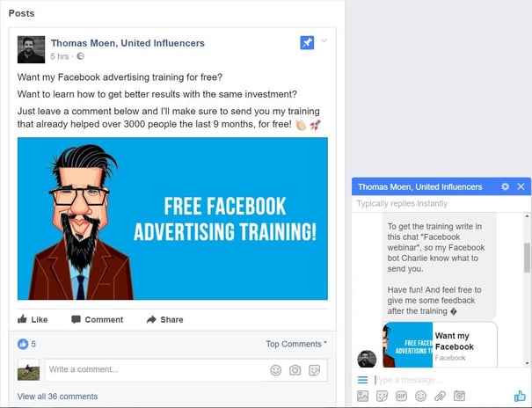
Task: Click the Comment button under post
Action: click(98, 319)
